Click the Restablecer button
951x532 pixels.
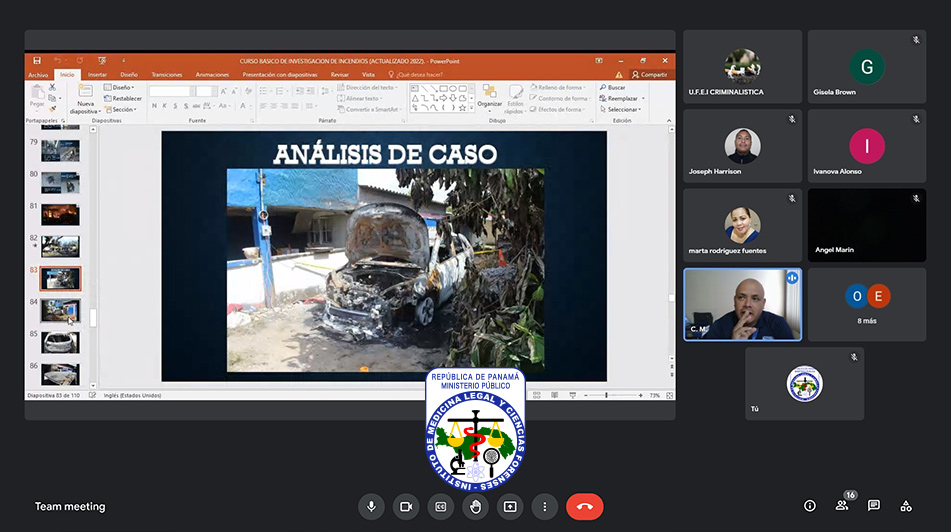(123, 98)
